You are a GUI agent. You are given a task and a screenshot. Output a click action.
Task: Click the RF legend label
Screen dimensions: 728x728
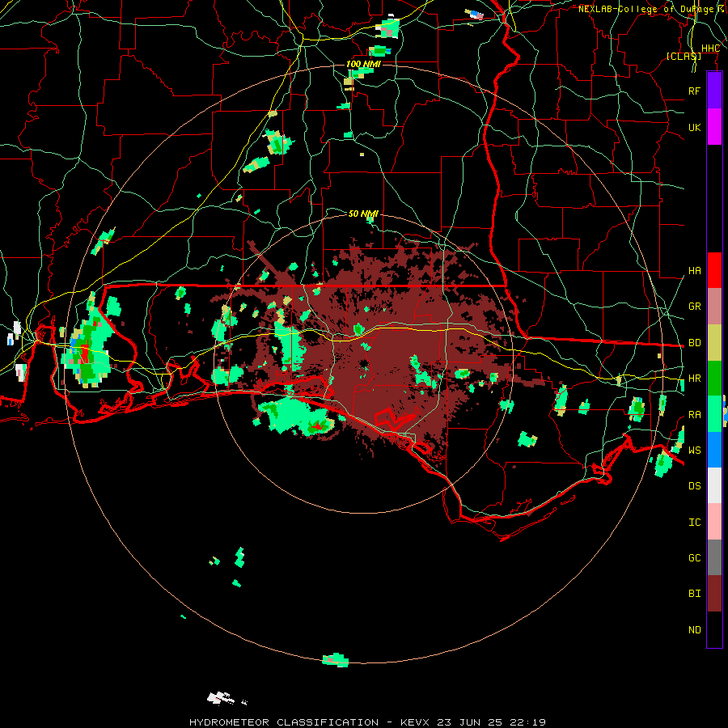[x=694, y=91]
